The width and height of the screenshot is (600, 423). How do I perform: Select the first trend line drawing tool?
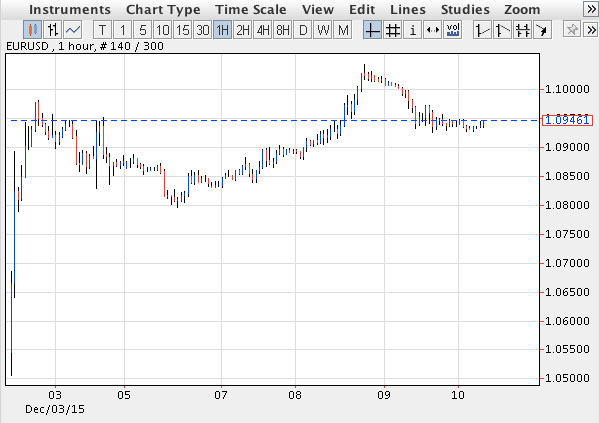tap(482, 30)
